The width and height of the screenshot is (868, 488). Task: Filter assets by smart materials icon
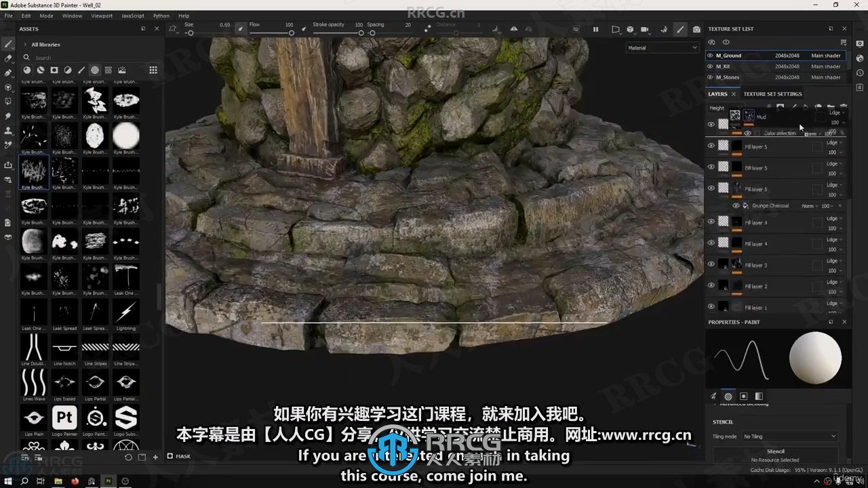[x=41, y=70]
